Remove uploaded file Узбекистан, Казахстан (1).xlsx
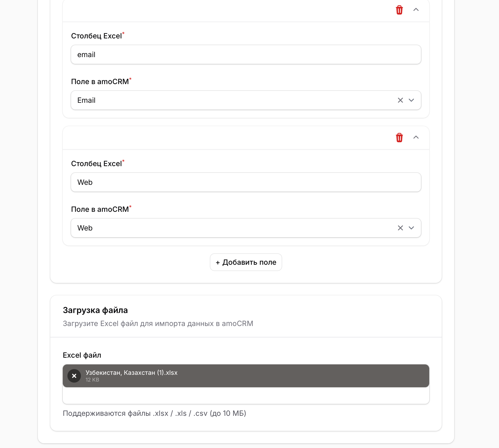Viewport: 499px width, 448px height. click(x=74, y=376)
